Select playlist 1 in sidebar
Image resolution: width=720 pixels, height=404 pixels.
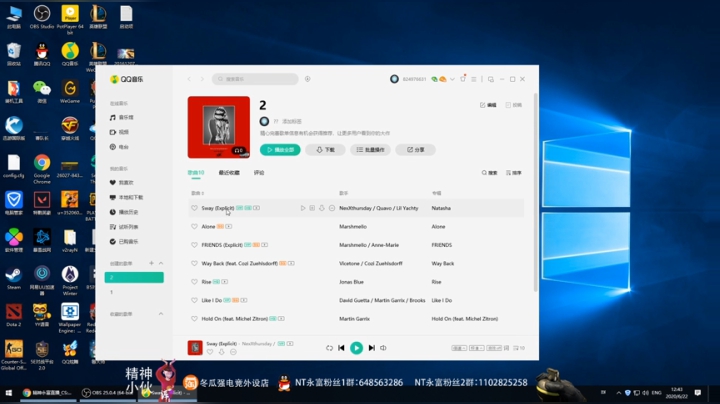134,292
